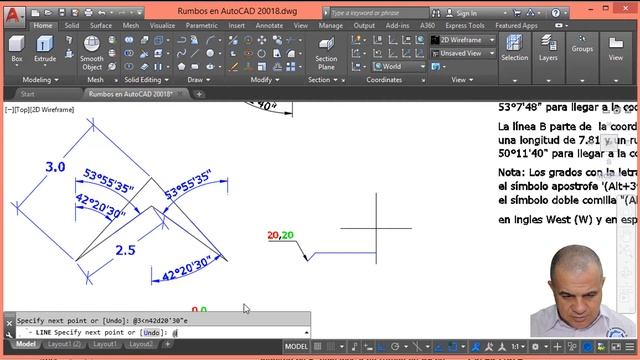The image size is (640, 360).
Task: Select the Line tool in Draw panel
Action: [x=195, y=53]
